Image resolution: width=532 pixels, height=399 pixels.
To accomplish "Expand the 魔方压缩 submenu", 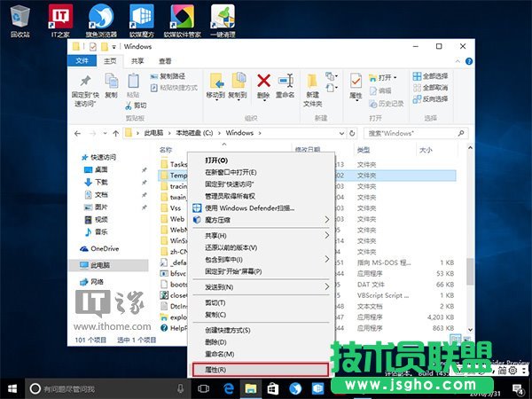I will click(261, 220).
